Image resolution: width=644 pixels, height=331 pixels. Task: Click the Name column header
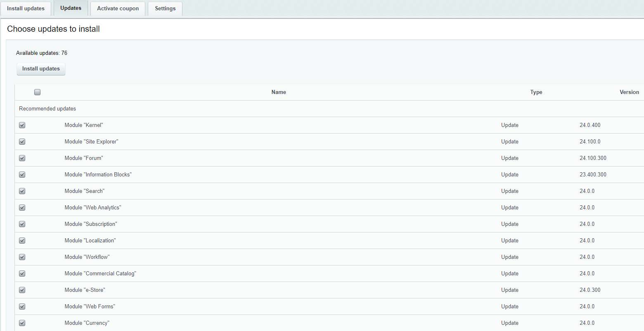pos(279,92)
